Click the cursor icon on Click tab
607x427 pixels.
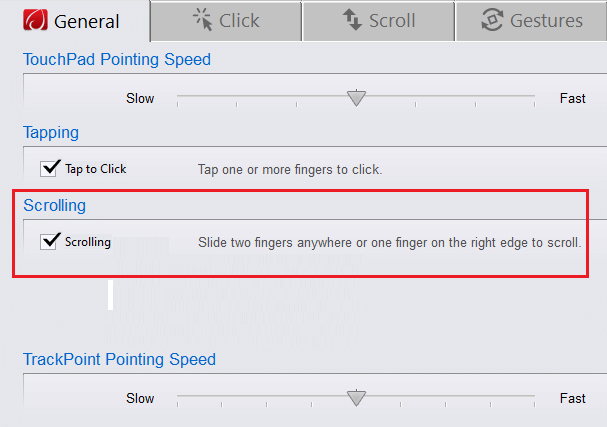coord(202,20)
